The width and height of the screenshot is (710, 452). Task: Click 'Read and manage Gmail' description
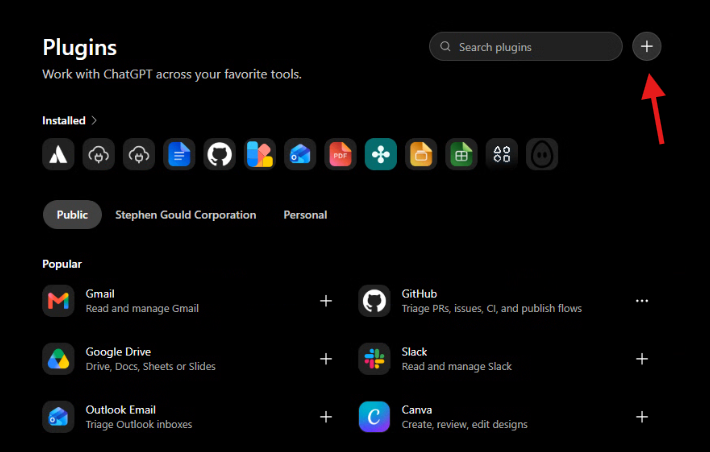click(142, 308)
